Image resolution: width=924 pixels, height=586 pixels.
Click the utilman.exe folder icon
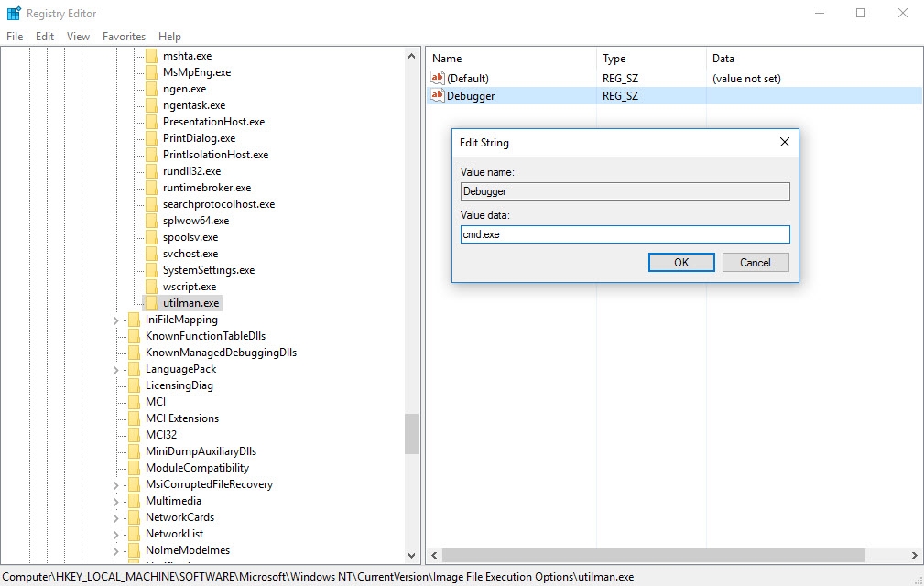pyautogui.click(x=150, y=302)
